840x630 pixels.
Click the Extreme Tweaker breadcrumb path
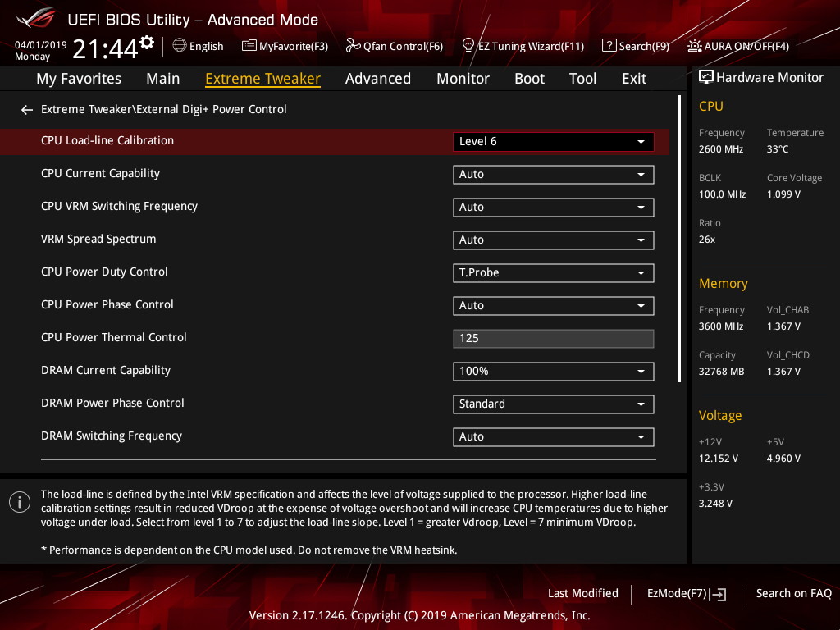click(164, 109)
